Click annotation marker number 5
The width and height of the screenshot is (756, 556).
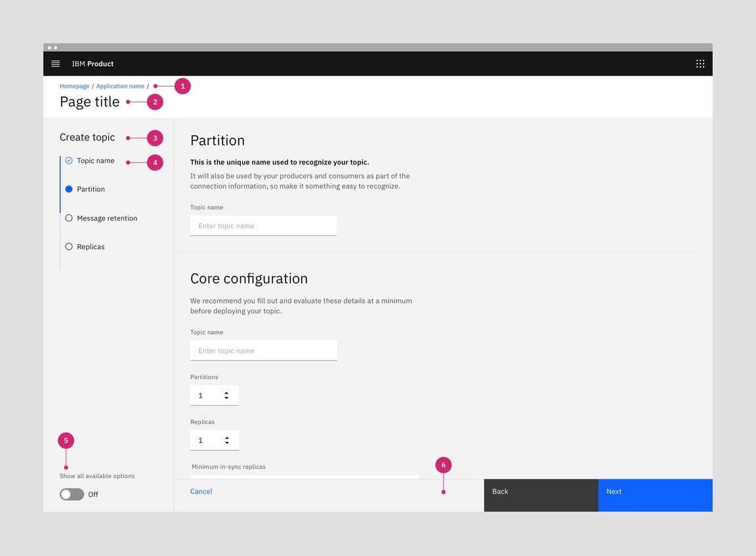(x=66, y=441)
